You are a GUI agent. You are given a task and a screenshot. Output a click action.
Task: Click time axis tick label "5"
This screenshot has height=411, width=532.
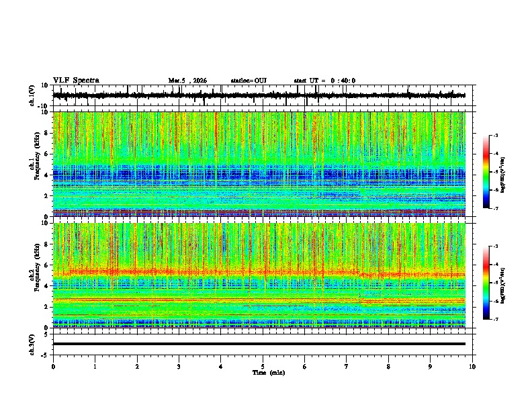[x=263, y=367]
